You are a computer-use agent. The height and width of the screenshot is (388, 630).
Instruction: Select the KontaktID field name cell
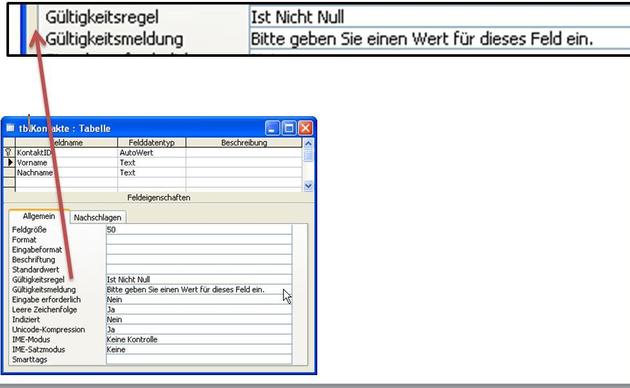tap(66, 153)
